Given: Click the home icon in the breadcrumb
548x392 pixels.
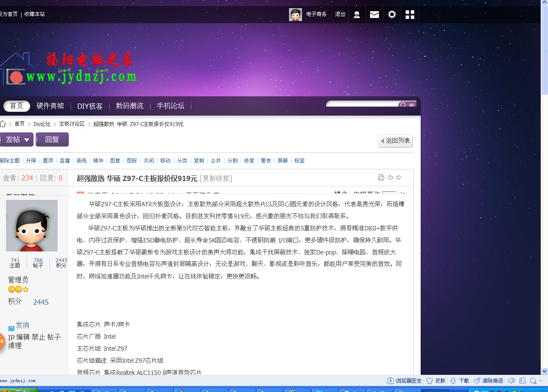Looking at the screenshot, I should pyautogui.click(x=3, y=124).
